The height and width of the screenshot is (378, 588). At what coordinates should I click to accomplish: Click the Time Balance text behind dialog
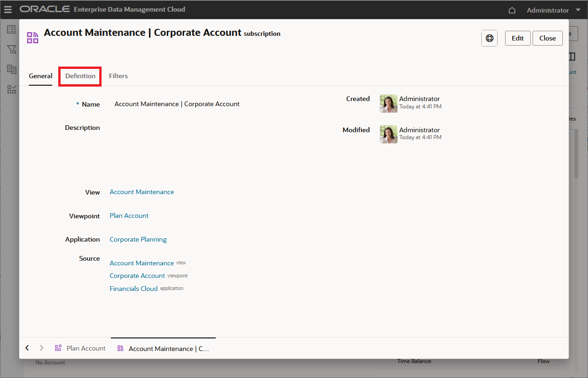[x=414, y=361]
